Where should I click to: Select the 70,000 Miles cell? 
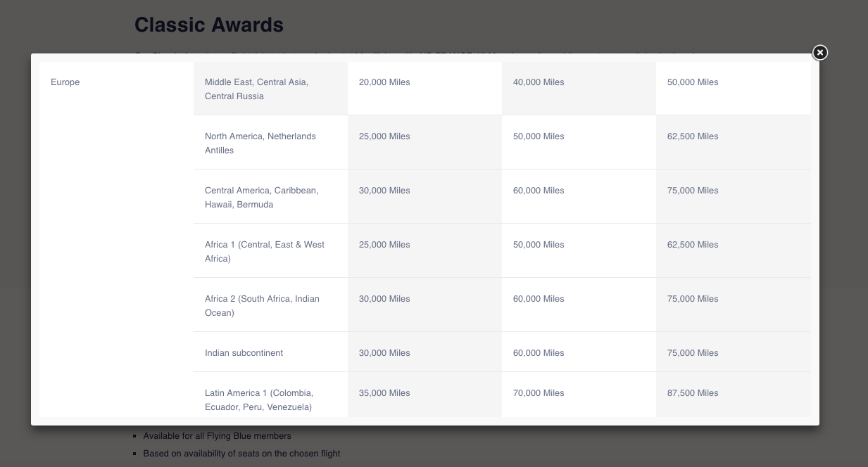(x=539, y=393)
